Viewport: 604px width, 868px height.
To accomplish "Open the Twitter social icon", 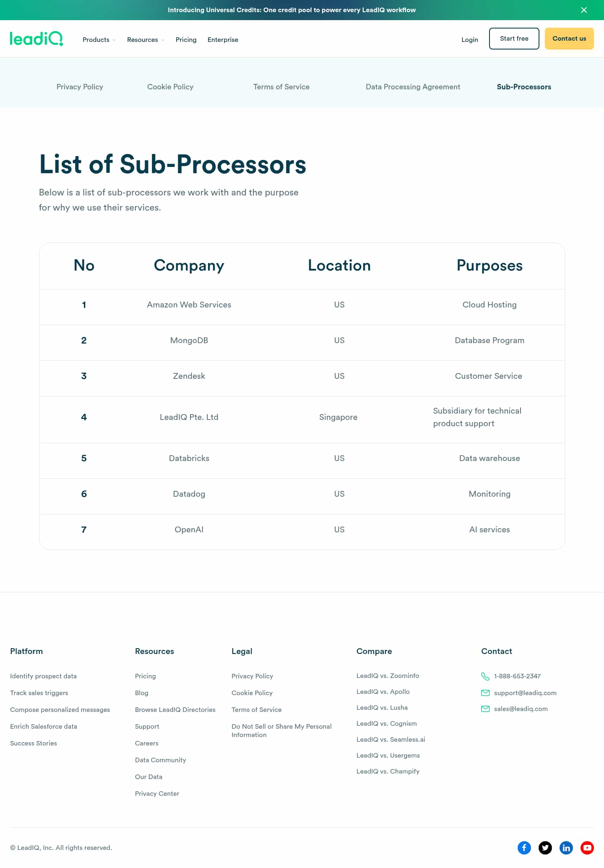I will coord(545,848).
